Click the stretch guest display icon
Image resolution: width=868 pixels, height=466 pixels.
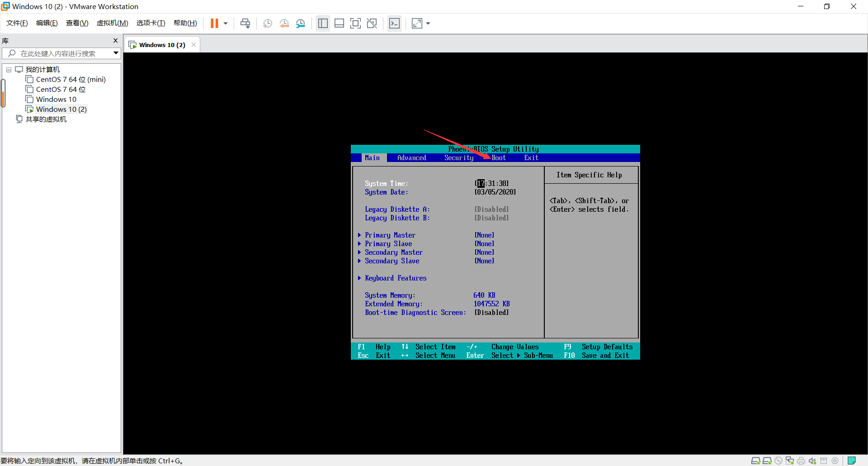[417, 23]
